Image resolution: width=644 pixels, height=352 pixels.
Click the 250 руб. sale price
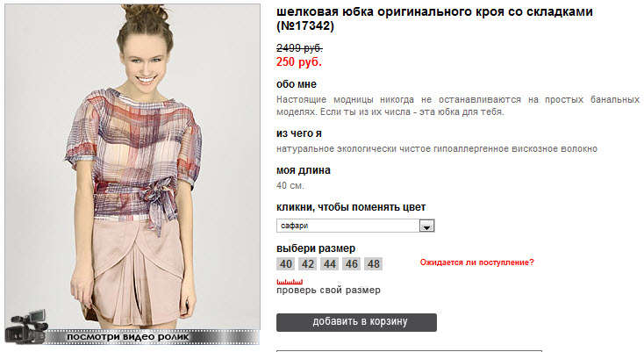pos(299,62)
